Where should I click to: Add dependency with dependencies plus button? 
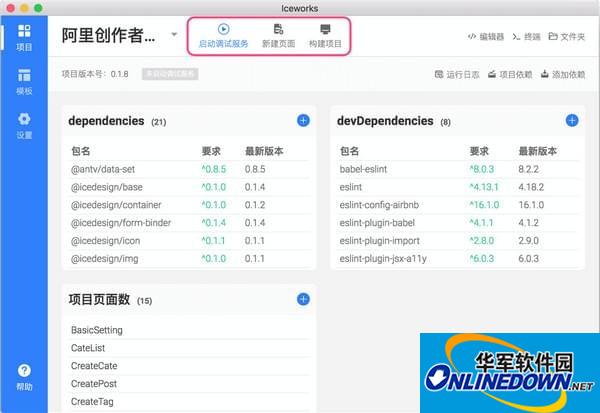303,121
